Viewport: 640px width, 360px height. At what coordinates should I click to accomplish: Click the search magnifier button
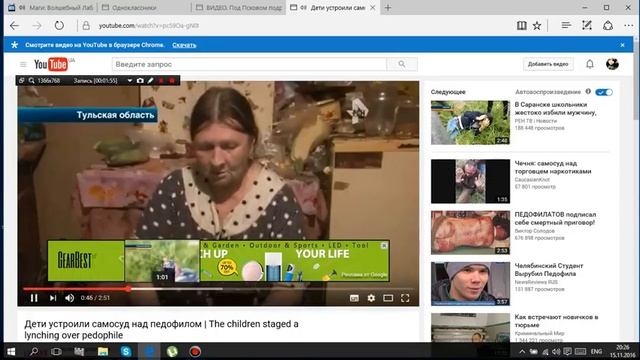(402, 64)
